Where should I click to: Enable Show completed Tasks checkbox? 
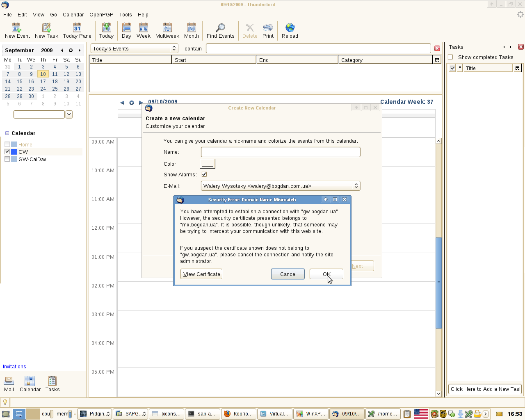point(450,57)
